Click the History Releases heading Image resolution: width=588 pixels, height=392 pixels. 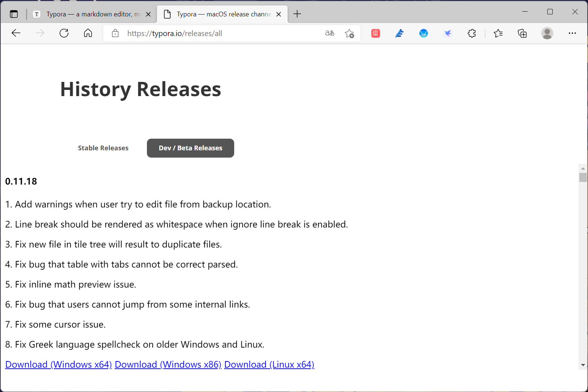click(x=141, y=89)
